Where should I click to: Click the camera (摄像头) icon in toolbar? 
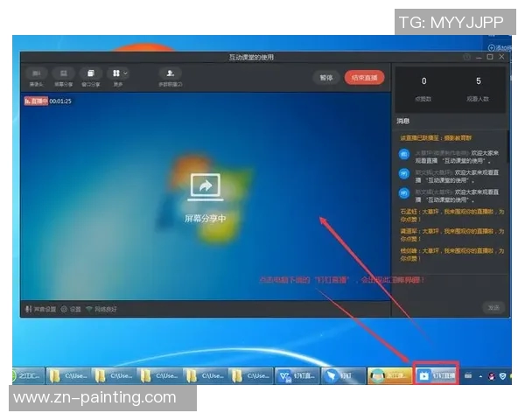(36, 75)
